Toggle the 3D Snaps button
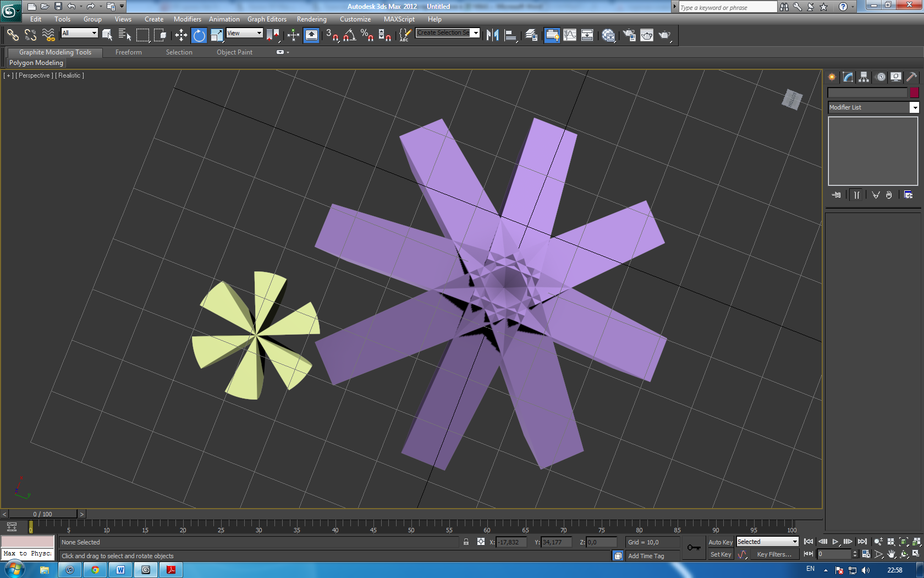Screen dimensions: 924x578 coord(332,35)
